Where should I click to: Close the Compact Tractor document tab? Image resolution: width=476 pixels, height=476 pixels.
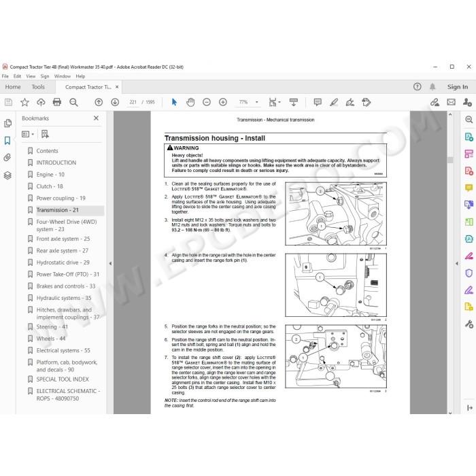point(117,87)
